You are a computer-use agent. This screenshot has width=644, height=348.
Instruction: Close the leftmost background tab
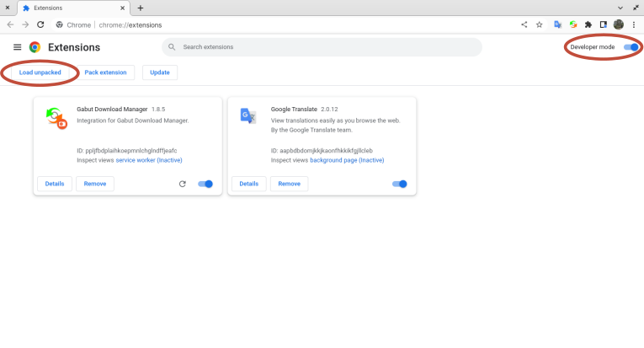point(8,8)
